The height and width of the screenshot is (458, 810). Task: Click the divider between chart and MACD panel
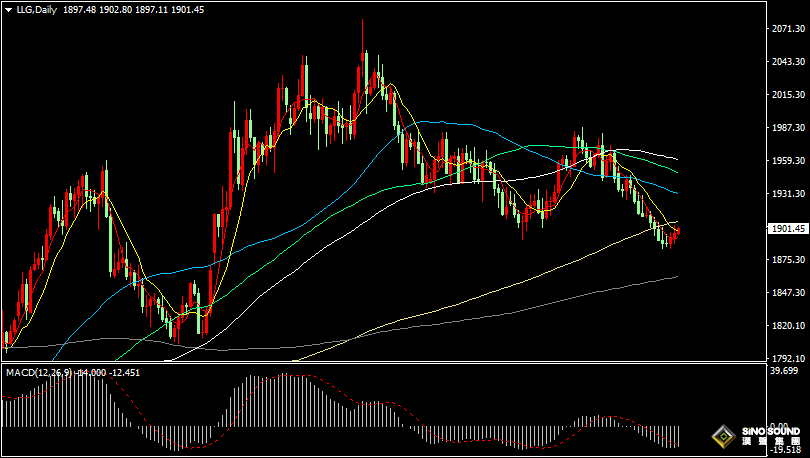click(x=380, y=364)
